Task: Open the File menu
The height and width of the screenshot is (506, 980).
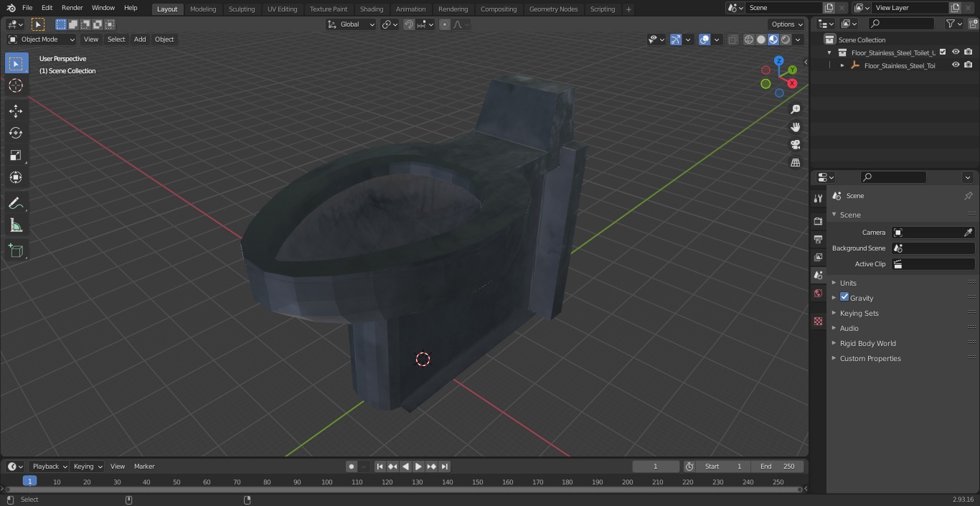Action: pos(27,8)
